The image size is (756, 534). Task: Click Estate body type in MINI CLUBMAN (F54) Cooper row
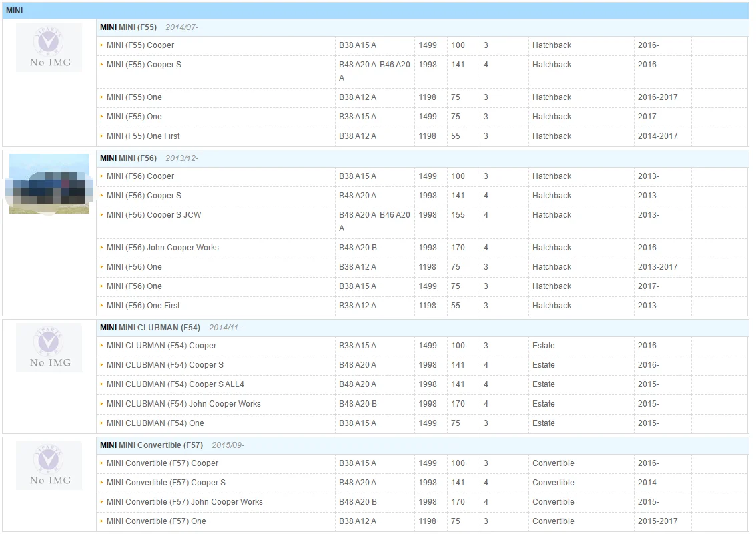543,345
